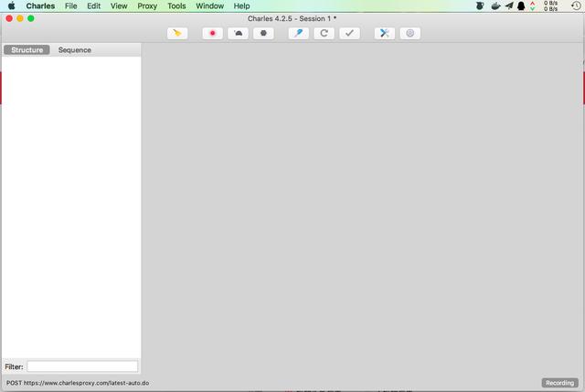
Task: Open the View menu
Action: pyautogui.click(x=119, y=6)
